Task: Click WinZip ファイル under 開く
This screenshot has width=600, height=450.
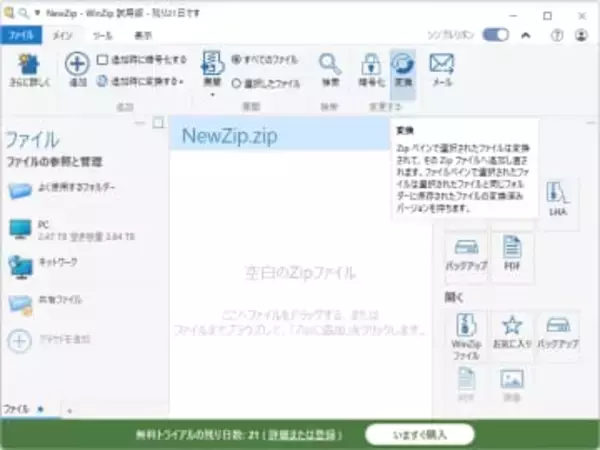Action: point(466,337)
